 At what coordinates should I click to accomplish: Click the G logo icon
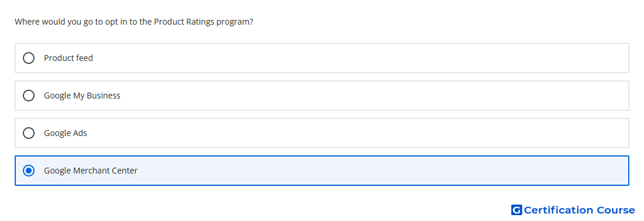click(516, 210)
